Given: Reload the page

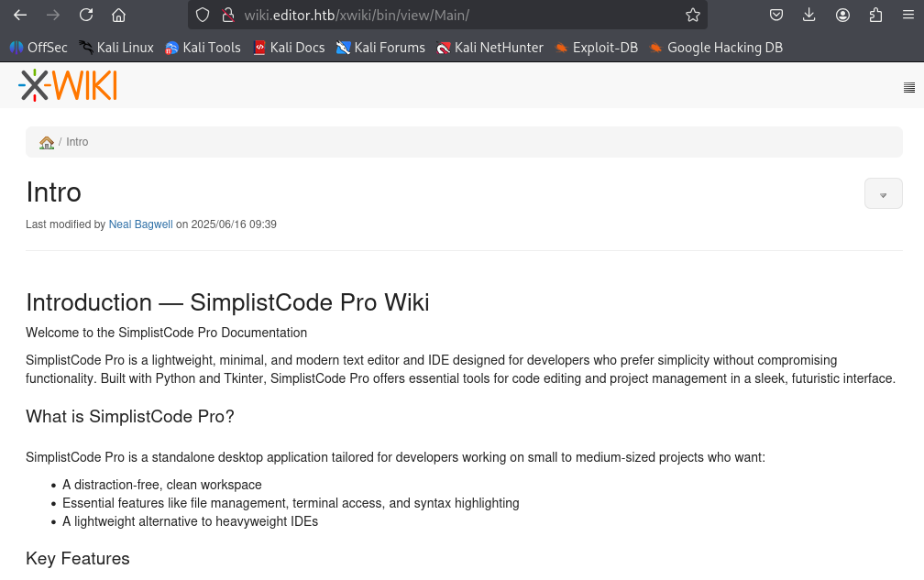Looking at the screenshot, I should (x=86, y=15).
